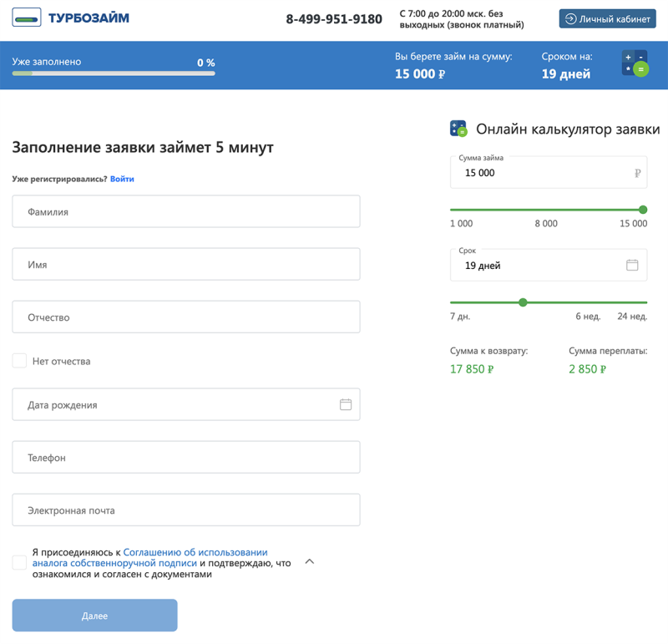The height and width of the screenshot is (644, 668).
Task: Click the loan term slider handle
Action: (523, 302)
